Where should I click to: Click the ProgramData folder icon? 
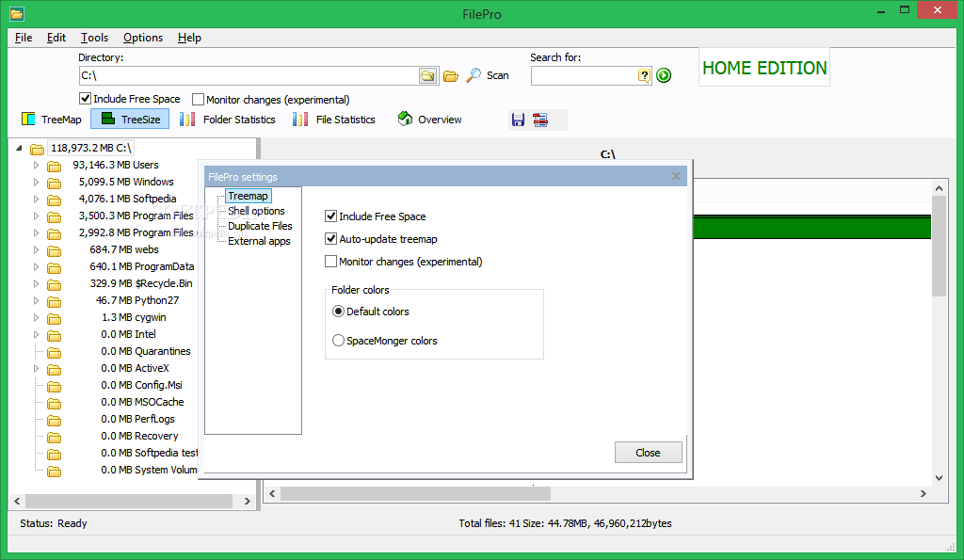[54, 268]
